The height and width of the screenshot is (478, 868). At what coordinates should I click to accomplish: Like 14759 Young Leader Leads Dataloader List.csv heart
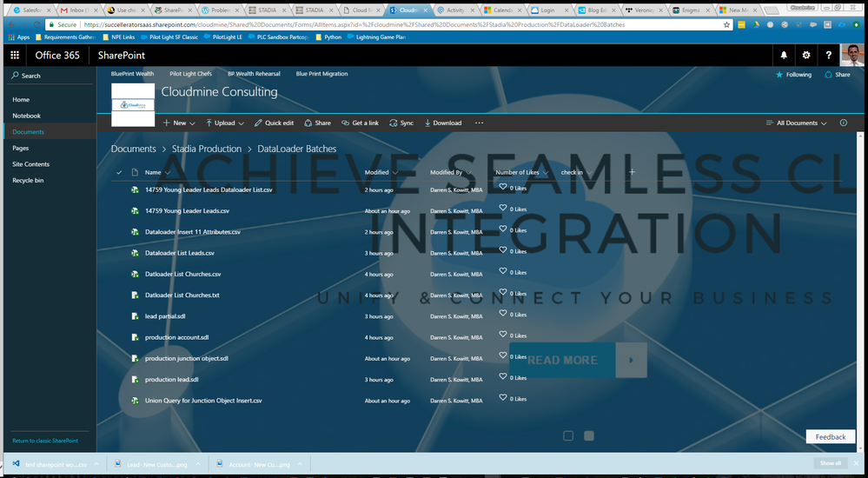503,187
